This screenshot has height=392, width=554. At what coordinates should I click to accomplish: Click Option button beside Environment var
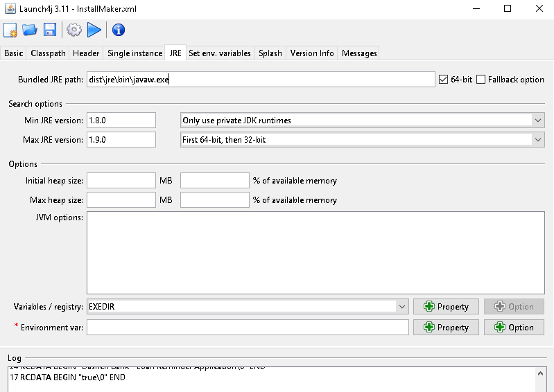point(514,328)
